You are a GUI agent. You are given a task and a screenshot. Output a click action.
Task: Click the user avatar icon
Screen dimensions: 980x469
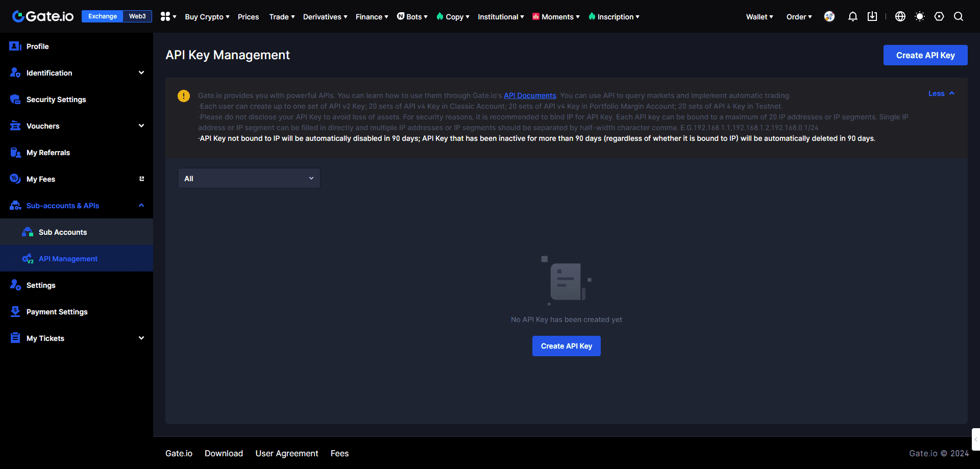point(829,17)
